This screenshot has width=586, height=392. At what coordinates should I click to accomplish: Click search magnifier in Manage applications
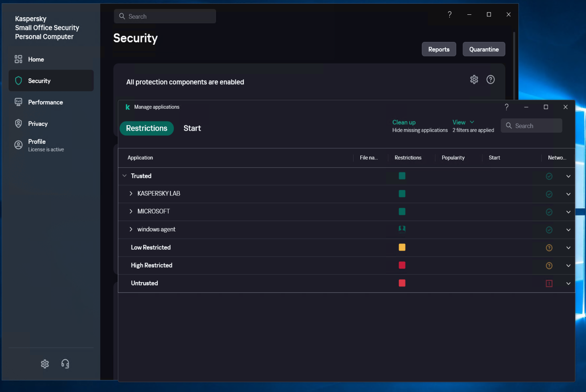509,125
